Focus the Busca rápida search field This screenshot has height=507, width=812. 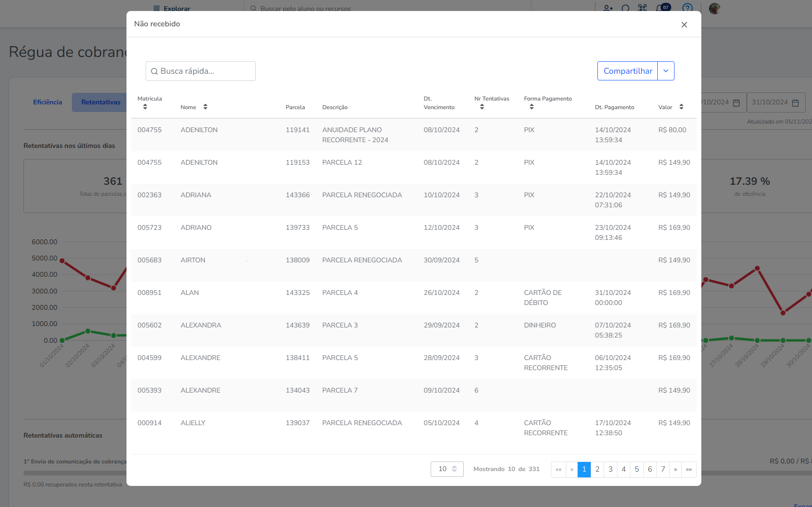pyautogui.click(x=201, y=71)
